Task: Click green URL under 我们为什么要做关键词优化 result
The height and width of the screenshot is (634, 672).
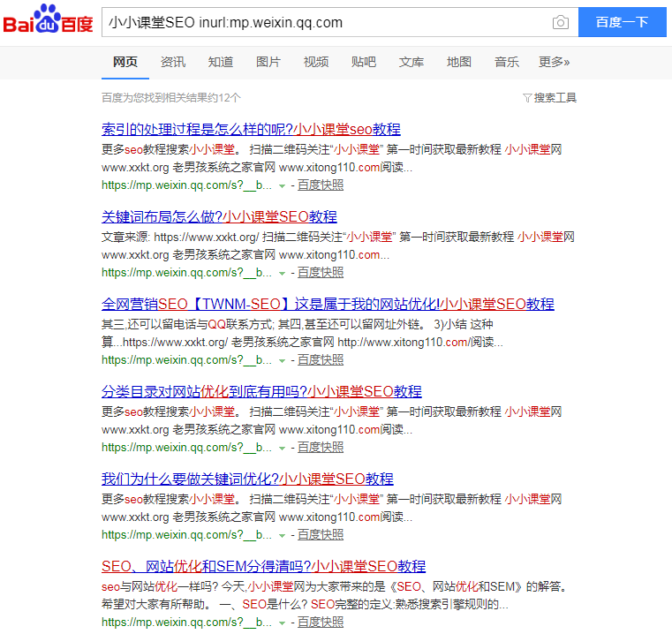Action: click(186, 535)
